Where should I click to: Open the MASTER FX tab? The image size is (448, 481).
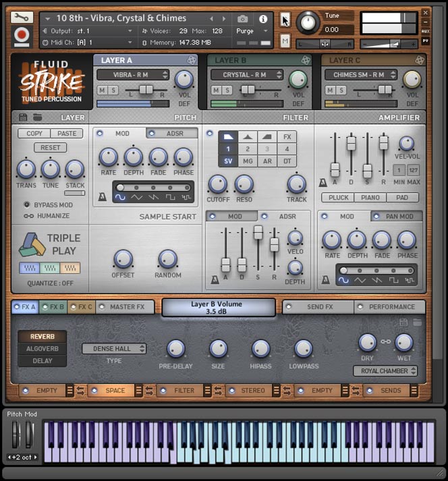coord(125,307)
